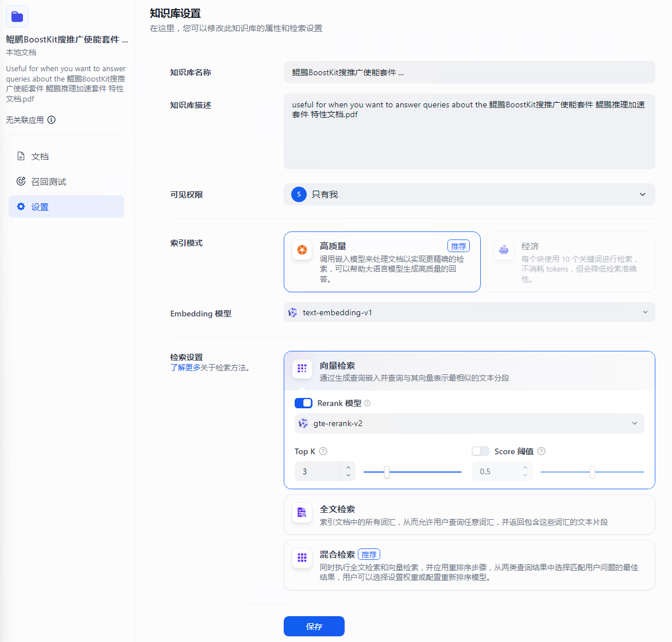Image resolution: width=672 pixels, height=642 pixels.
Task: Click the 保存 button
Action: [x=314, y=626]
